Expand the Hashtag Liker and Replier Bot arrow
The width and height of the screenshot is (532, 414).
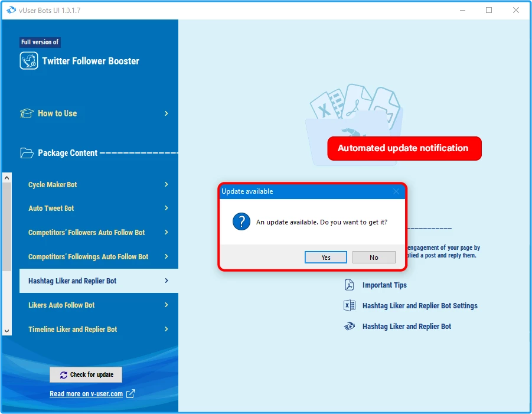(x=167, y=281)
